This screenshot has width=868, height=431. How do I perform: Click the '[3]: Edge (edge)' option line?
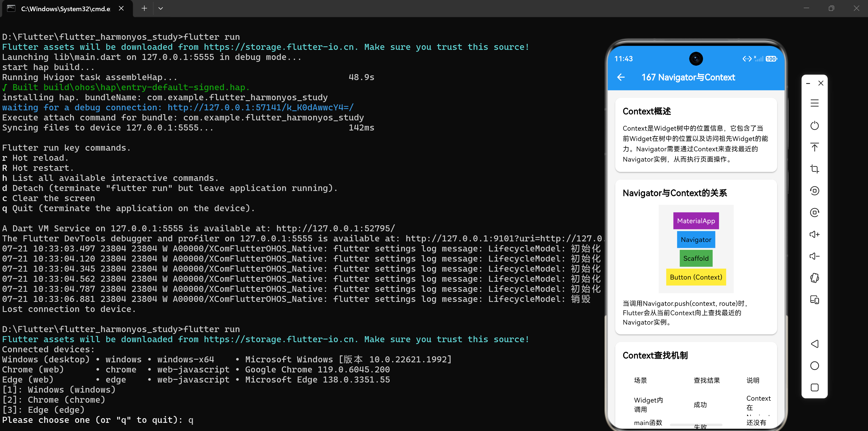point(43,410)
